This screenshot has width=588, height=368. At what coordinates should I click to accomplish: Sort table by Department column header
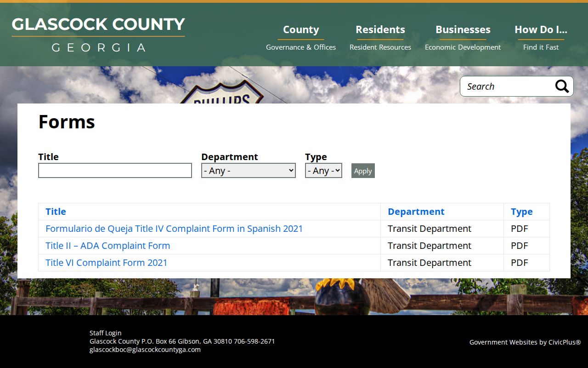416,212
